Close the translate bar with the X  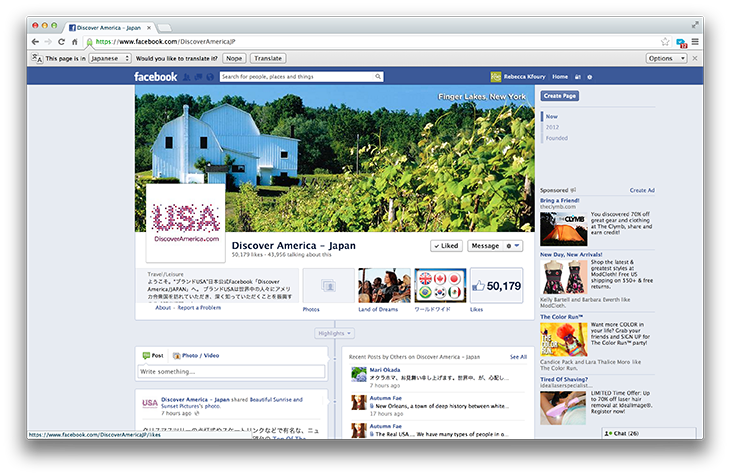(695, 59)
